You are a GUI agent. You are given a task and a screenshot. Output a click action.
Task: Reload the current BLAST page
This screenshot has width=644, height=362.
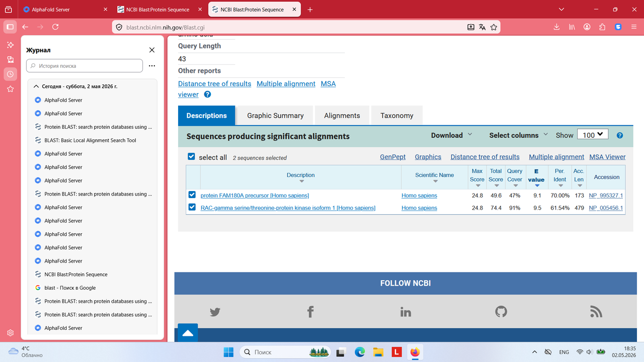55,27
